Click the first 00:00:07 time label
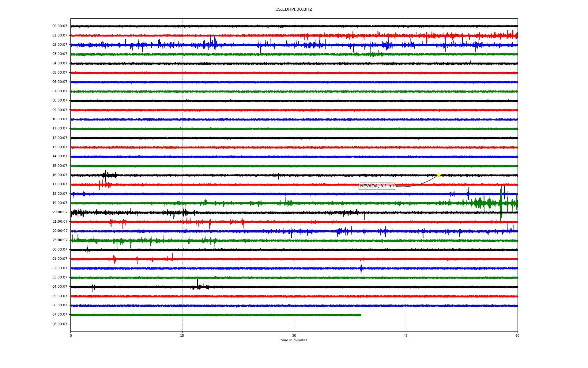The image size is (588, 368). pos(60,26)
